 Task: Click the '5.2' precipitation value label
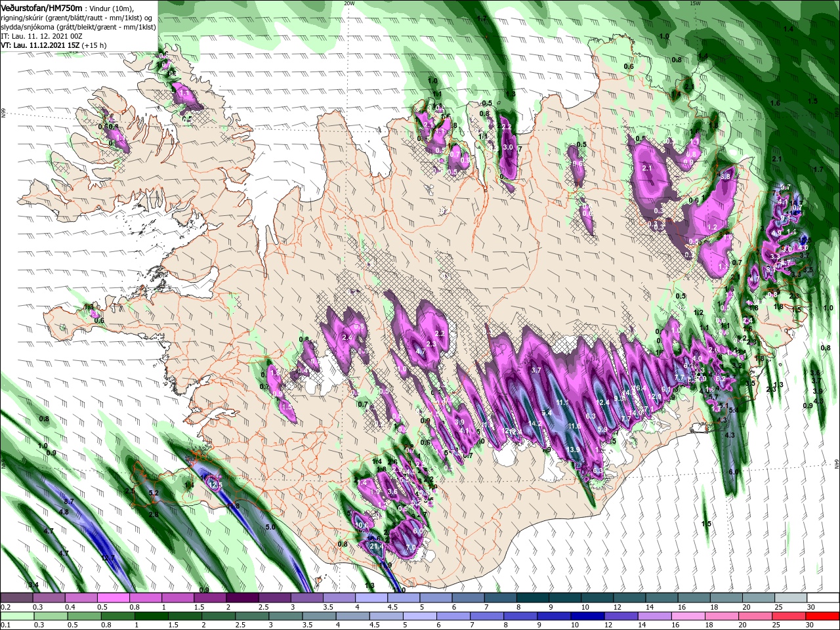(154, 492)
